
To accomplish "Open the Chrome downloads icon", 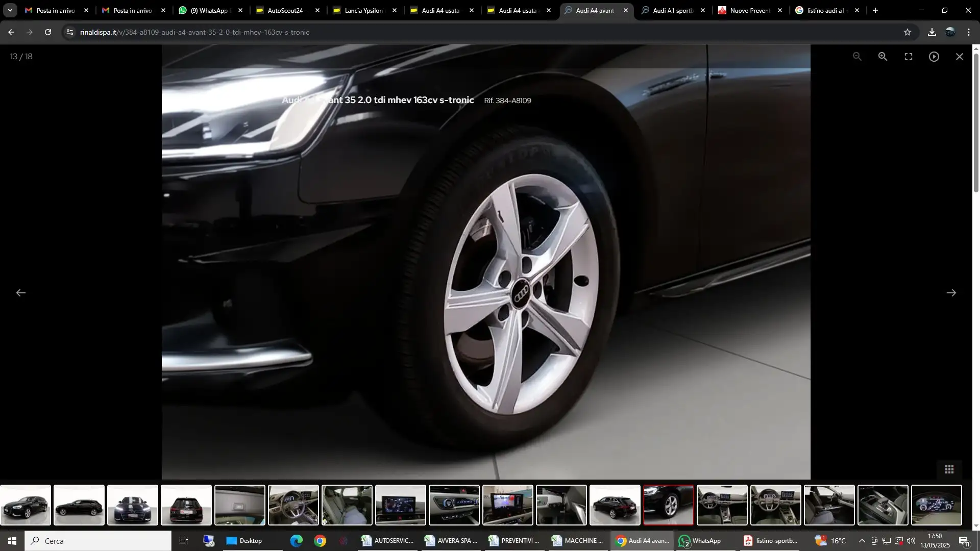I will coord(932,32).
